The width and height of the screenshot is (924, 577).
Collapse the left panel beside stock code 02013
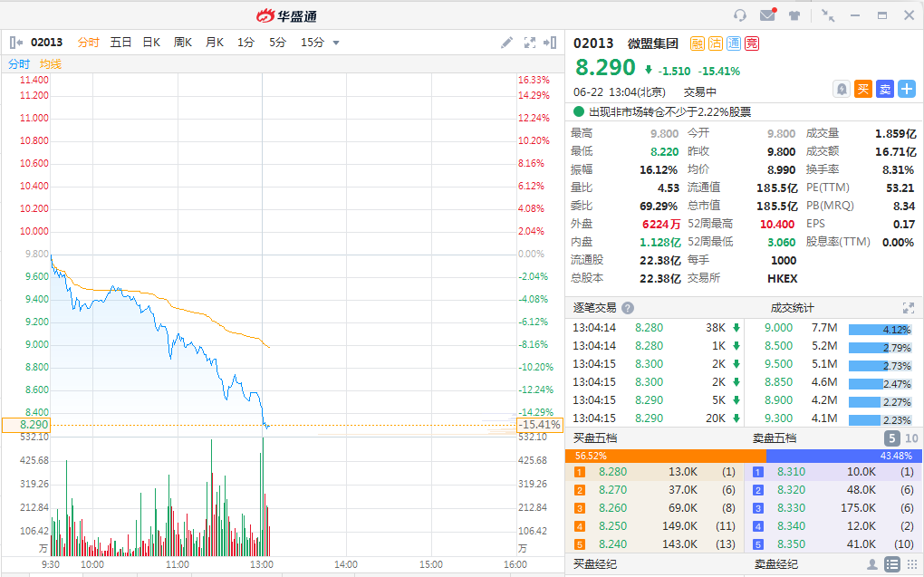pos(16,43)
